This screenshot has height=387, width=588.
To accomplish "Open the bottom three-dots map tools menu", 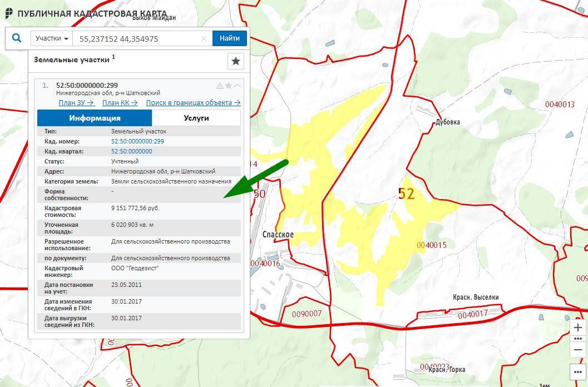I will click(x=578, y=371).
